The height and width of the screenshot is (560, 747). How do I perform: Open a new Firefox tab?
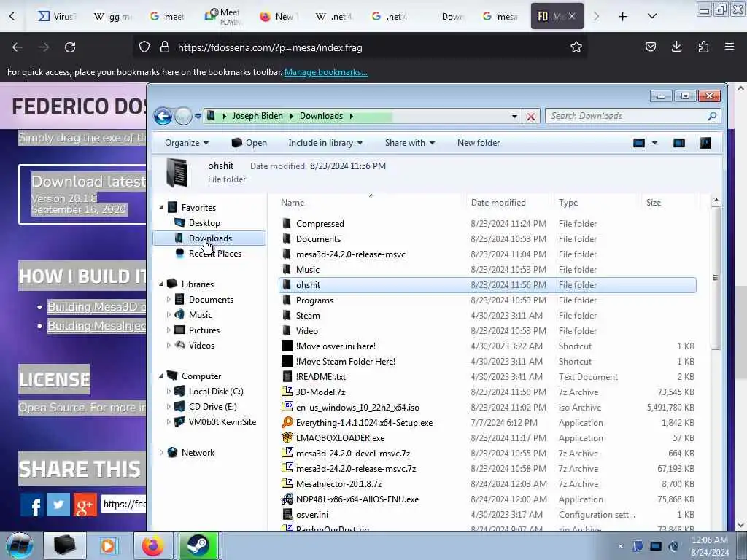[x=623, y=17]
